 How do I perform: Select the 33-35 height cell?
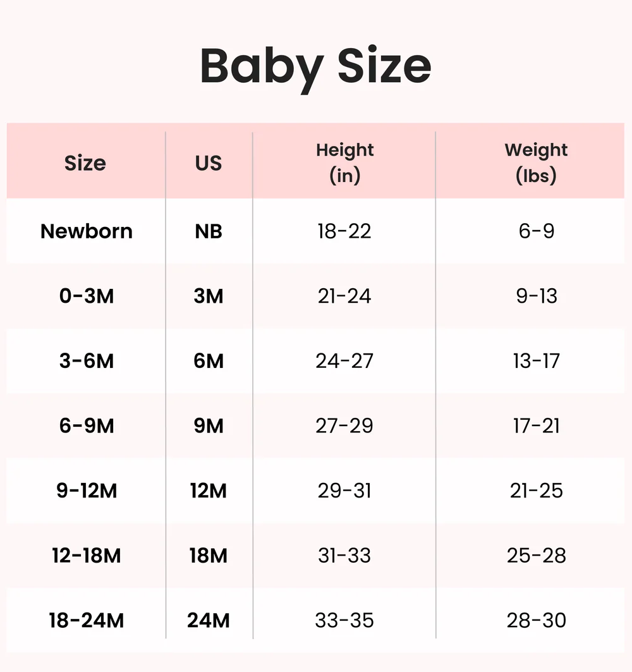pos(344,621)
